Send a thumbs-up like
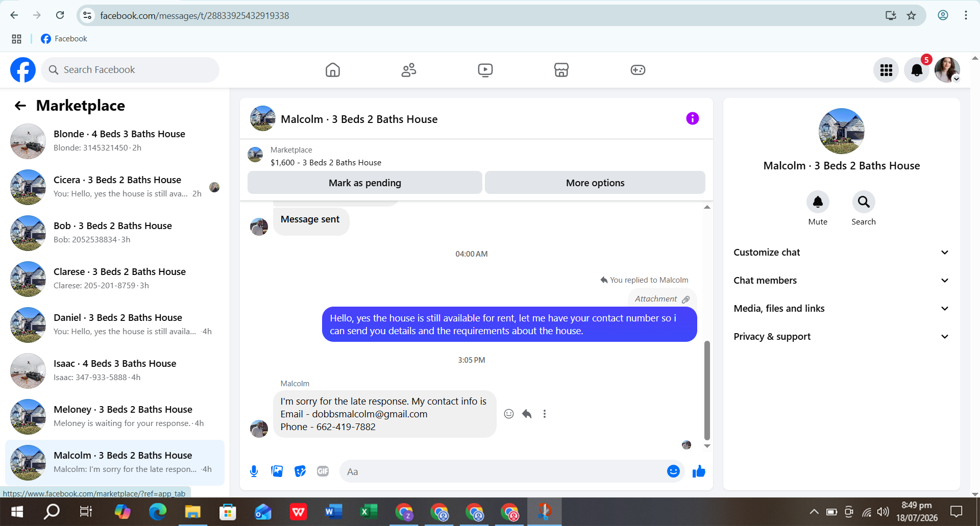This screenshot has height=526, width=980. (x=699, y=471)
